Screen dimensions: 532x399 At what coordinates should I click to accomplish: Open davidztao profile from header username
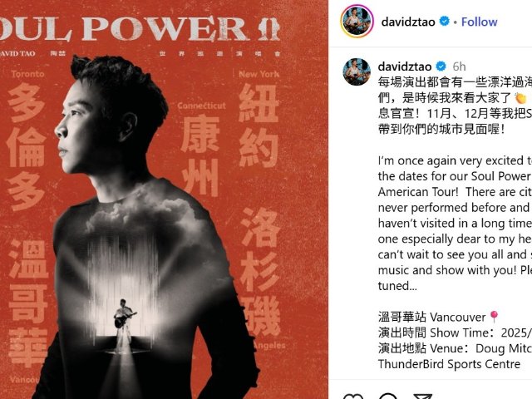pyautogui.click(x=408, y=22)
